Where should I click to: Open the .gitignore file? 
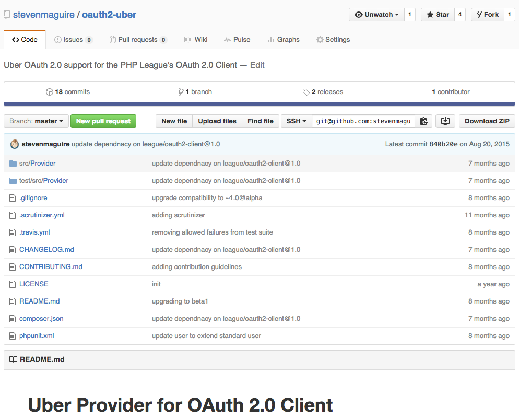(x=33, y=198)
